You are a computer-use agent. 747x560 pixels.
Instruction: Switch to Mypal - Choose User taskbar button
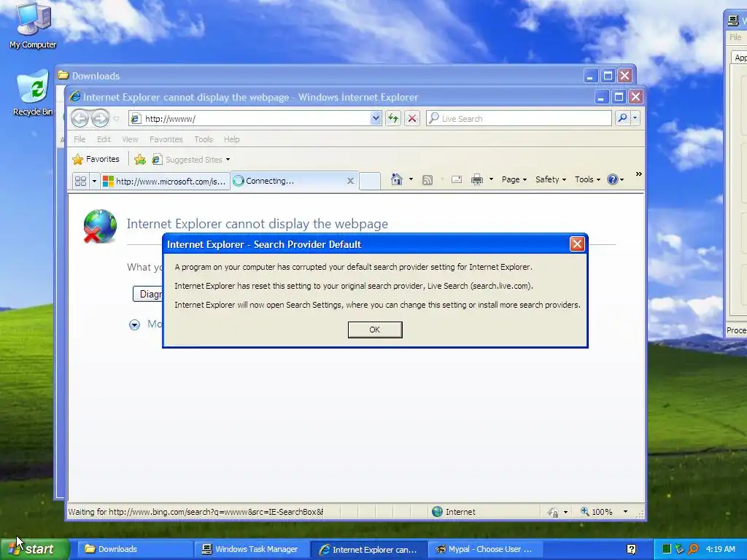pos(484,549)
